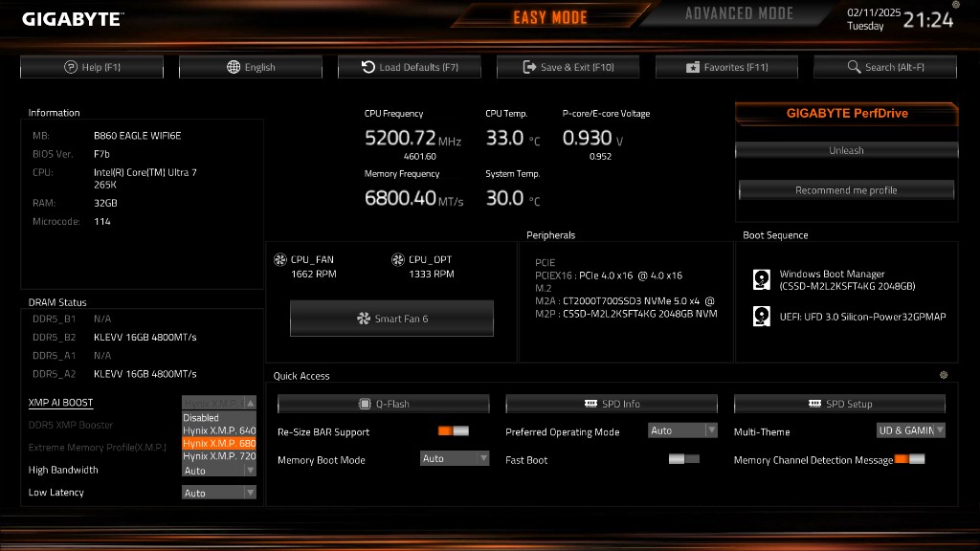Click the top-right corner gear icon
The height and width of the screenshot is (551, 980).
point(956,5)
